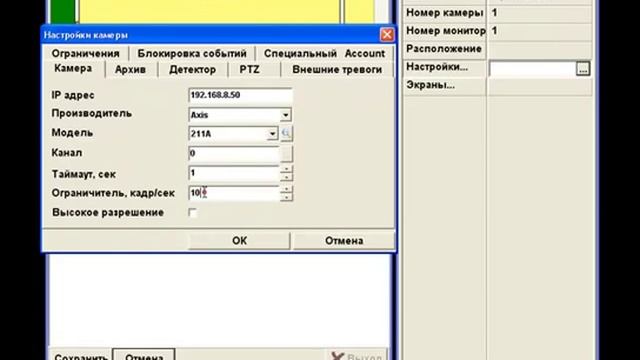Decrease the Таймаут value with down arrow
640x360 pixels.
(287, 177)
